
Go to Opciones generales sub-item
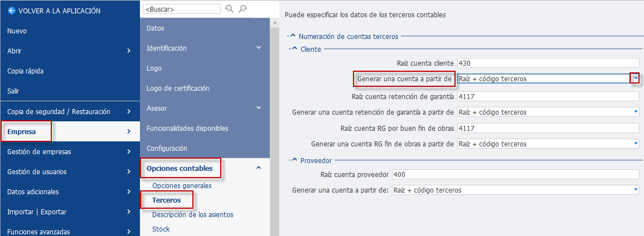tap(182, 185)
